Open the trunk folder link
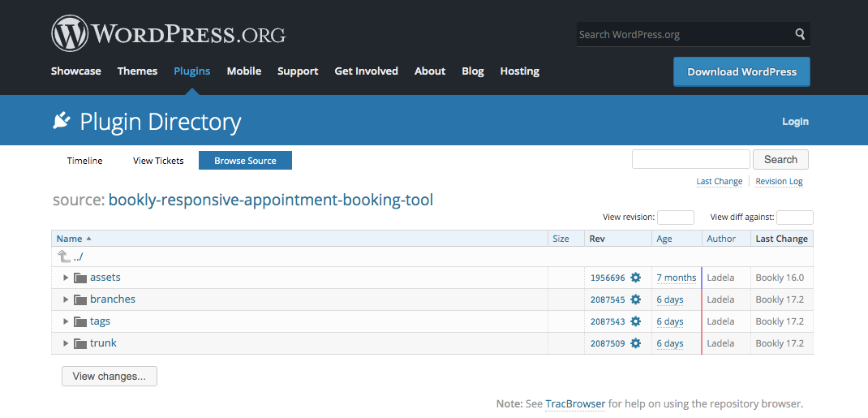Image resolution: width=868 pixels, height=418 pixels. [104, 343]
